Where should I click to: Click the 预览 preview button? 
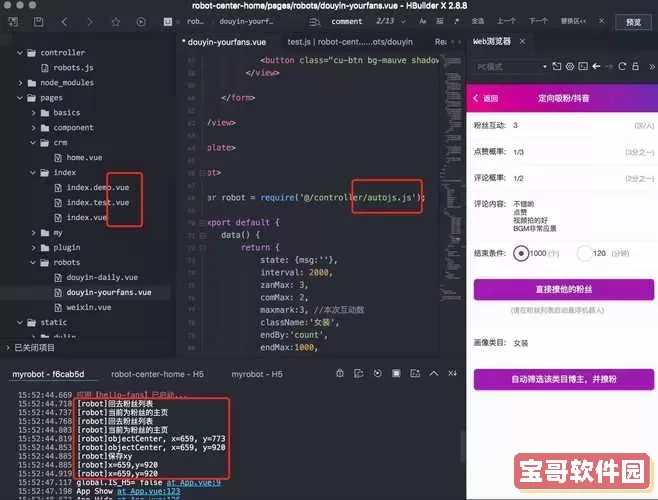point(633,22)
